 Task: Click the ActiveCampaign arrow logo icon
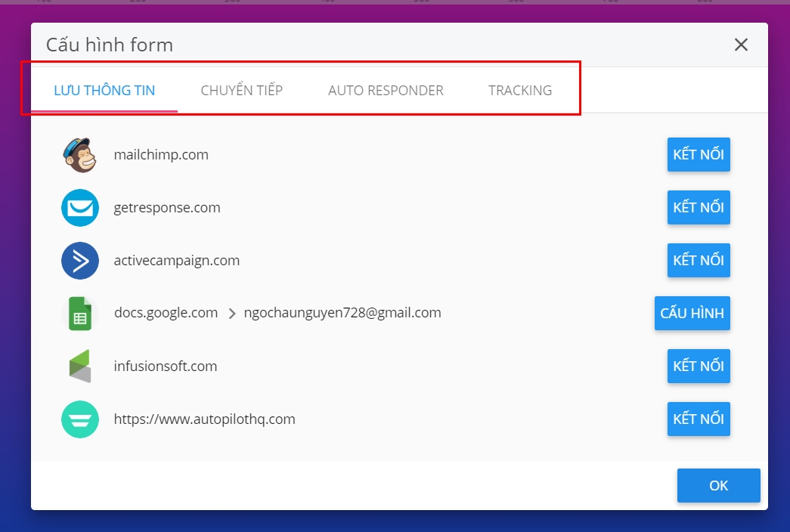click(x=80, y=261)
